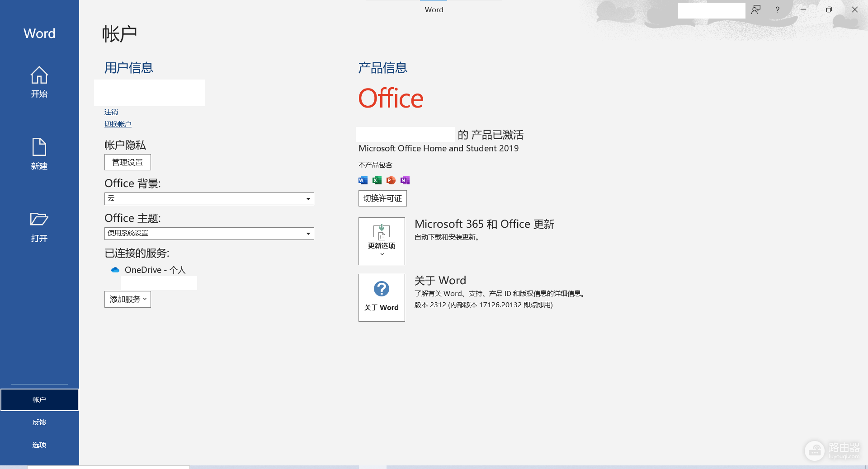Click the title bar help question mark
This screenshot has width=868, height=469.
pos(778,9)
